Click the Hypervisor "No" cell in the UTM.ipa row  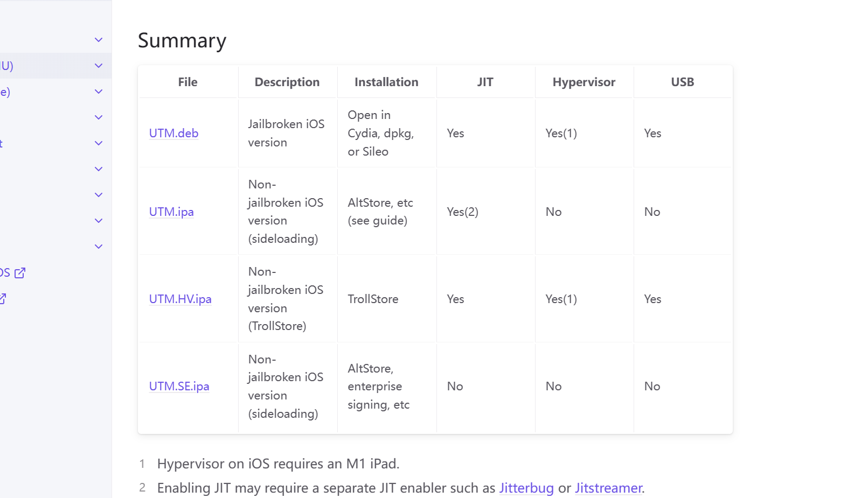(x=584, y=212)
